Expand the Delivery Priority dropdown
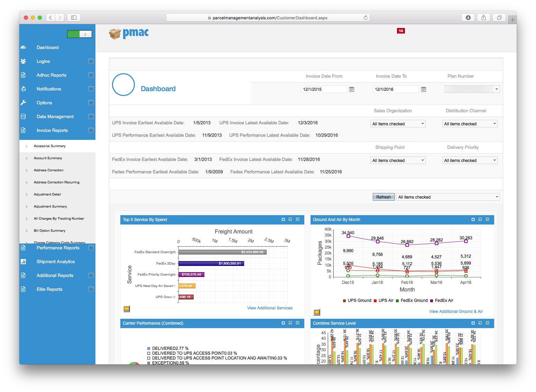 click(470, 160)
